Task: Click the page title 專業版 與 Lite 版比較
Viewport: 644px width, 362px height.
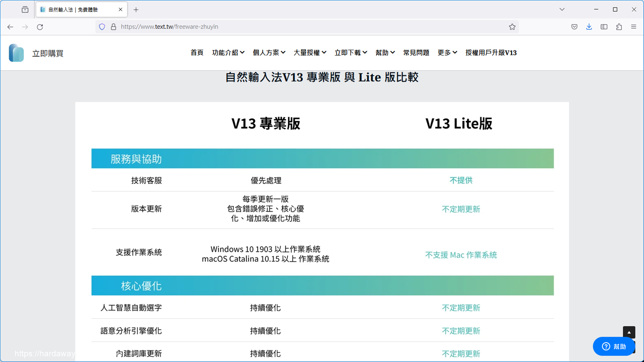Action: [x=322, y=77]
